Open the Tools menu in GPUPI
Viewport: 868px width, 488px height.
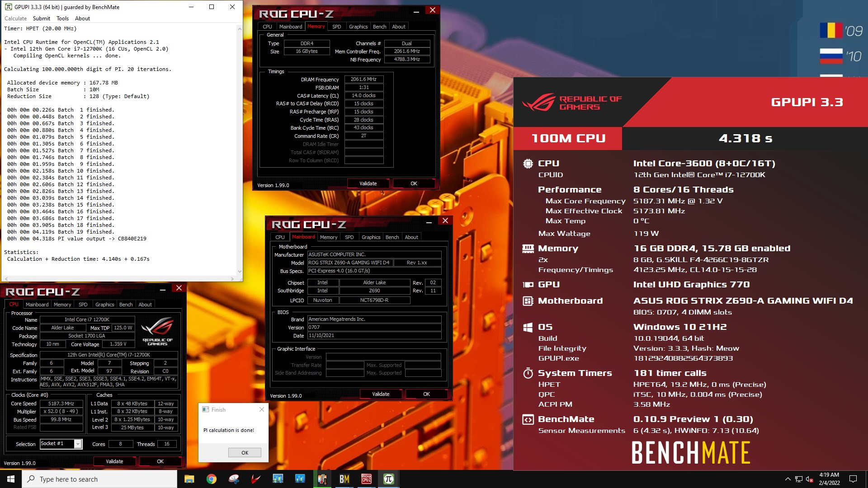pos(62,19)
